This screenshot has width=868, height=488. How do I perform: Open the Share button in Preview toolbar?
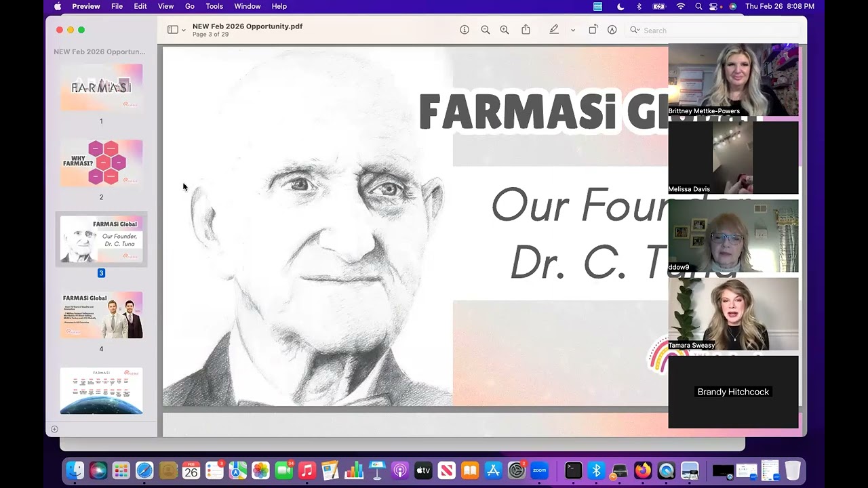pyautogui.click(x=526, y=30)
